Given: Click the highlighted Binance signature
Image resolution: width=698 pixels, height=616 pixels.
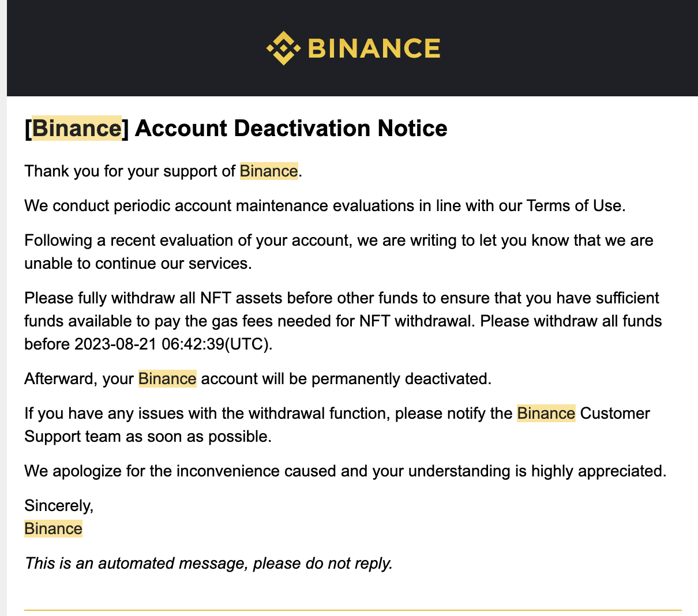Looking at the screenshot, I should tap(53, 529).
